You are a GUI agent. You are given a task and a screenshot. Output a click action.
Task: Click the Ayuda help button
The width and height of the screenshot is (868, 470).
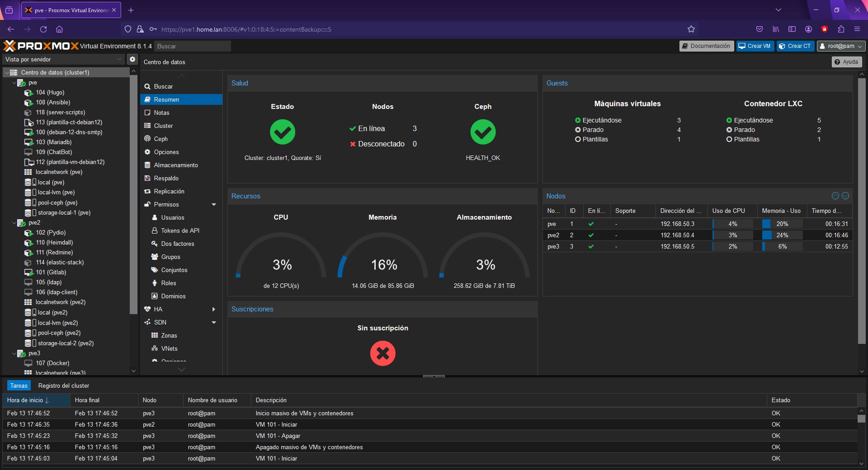coord(846,62)
